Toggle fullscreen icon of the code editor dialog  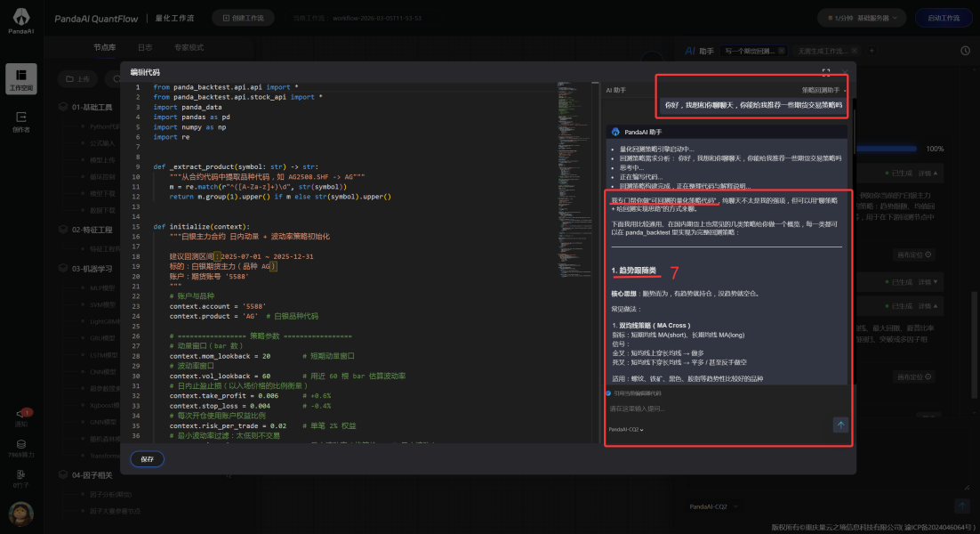point(826,72)
